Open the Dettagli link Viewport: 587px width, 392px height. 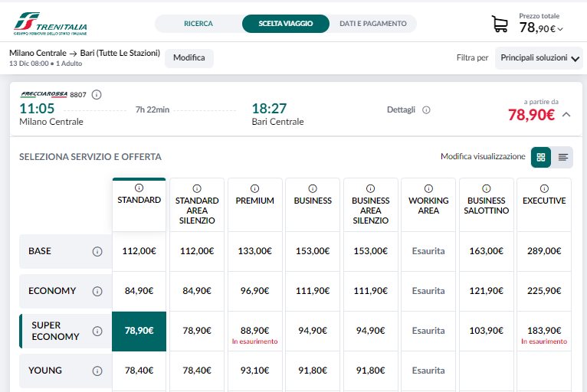[401, 110]
